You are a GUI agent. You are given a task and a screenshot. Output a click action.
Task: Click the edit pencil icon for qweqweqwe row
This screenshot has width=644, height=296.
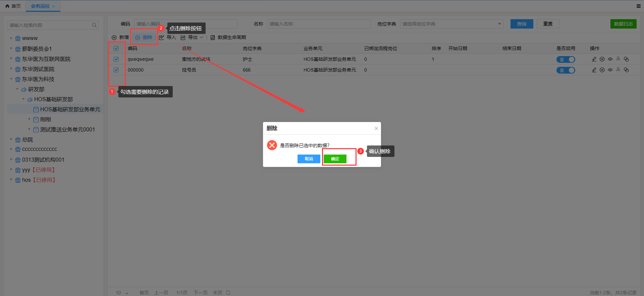[x=594, y=59]
